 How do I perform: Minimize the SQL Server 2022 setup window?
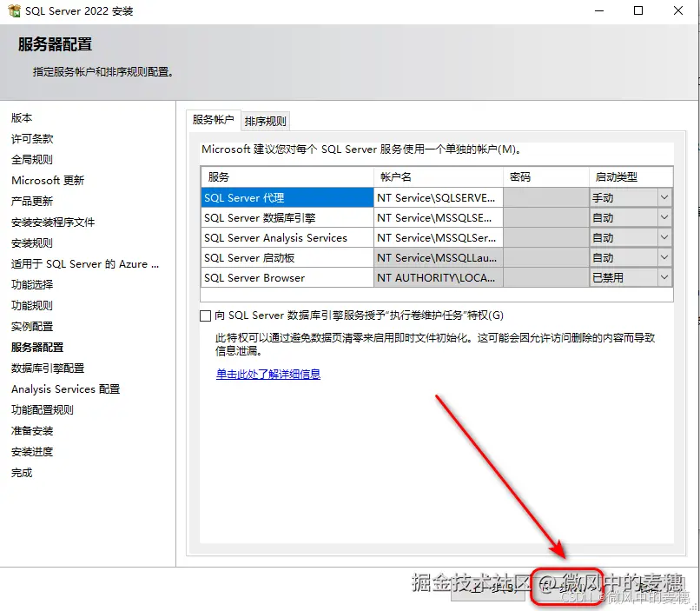pyautogui.click(x=599, y=10)
